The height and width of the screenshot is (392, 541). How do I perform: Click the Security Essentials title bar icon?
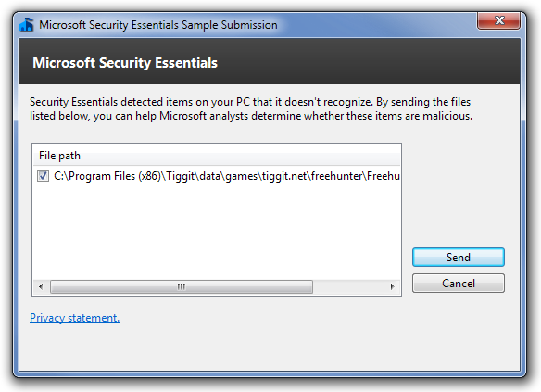pos(27,24)
